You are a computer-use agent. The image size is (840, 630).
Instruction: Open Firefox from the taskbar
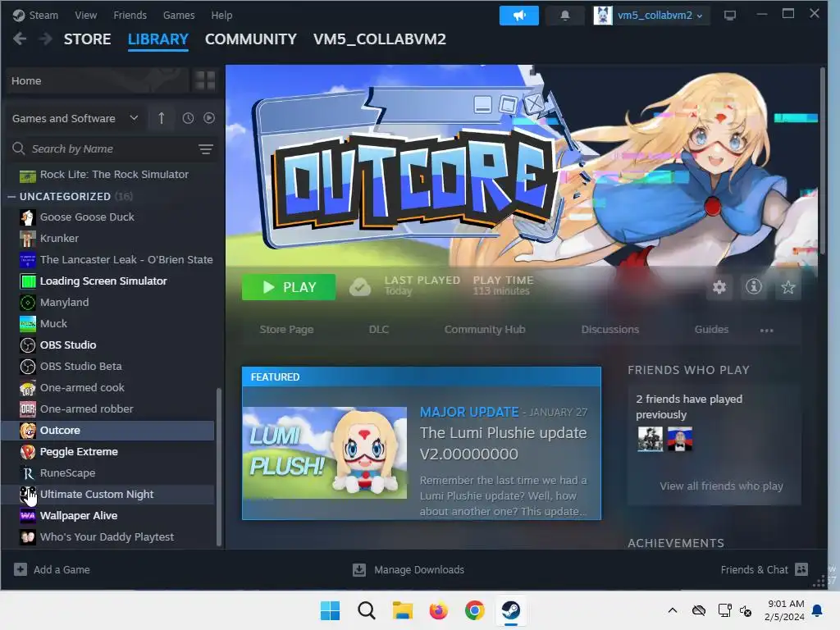(439, 610)
